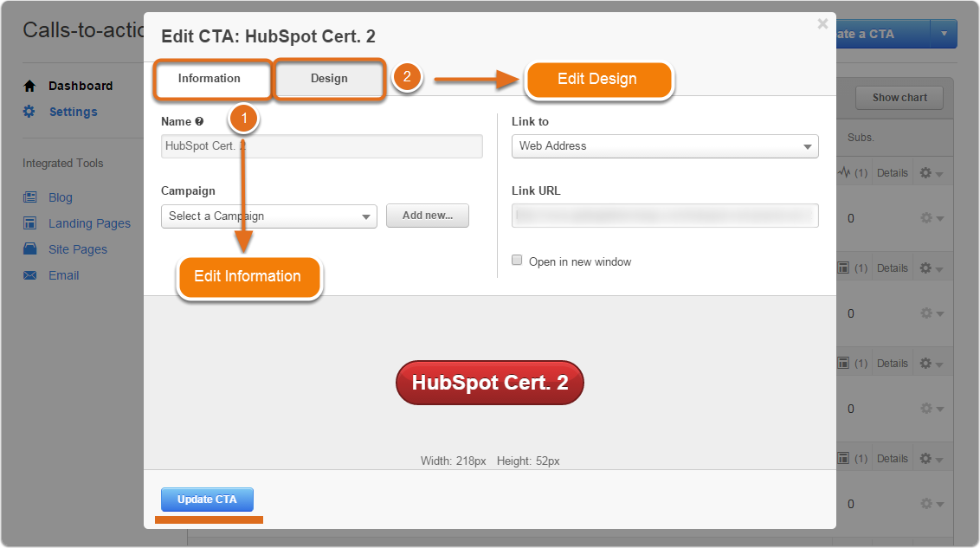The height and width of the screenshot is (548, 980).
Task: Click the pulse activity icon in first table row
Action: [x=844, y=172]
